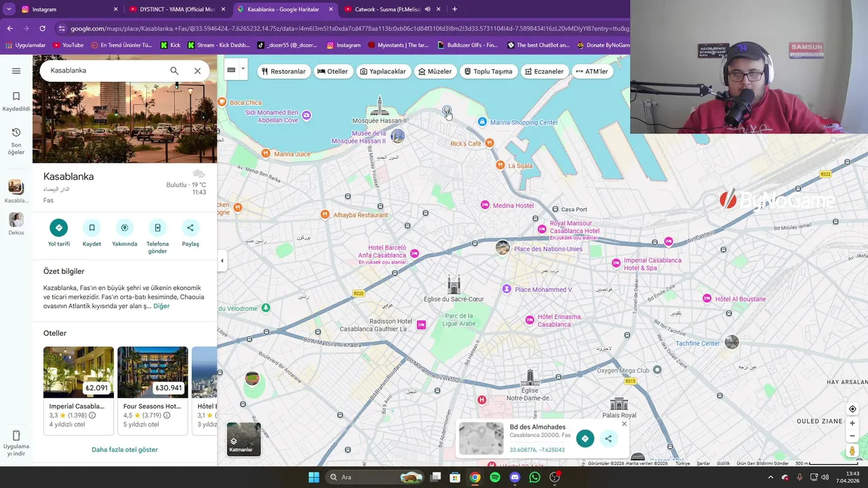Click Marina Shopping Center pin
Screen dimensions: 868x488
pyautogui.click(x=482, y=122)
